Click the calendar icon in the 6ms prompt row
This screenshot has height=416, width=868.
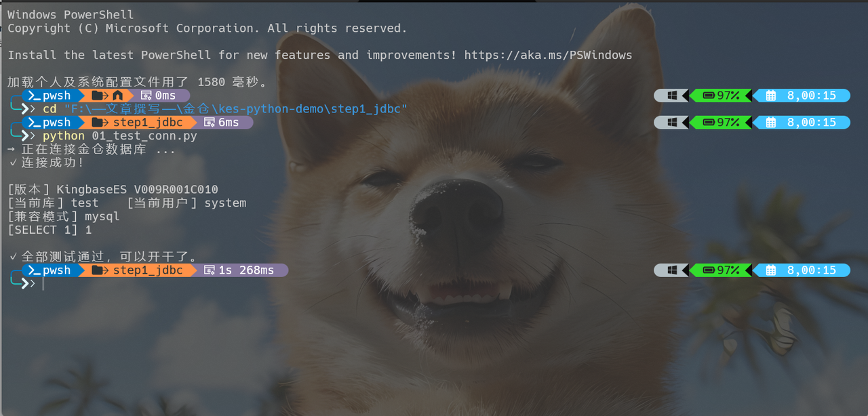pos(770,123)
